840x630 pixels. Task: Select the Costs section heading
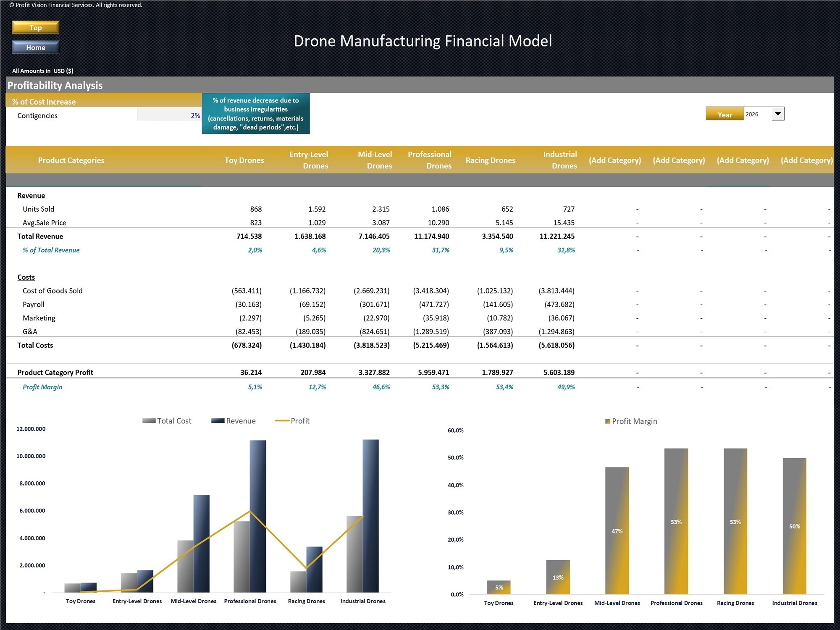[26, 277]
